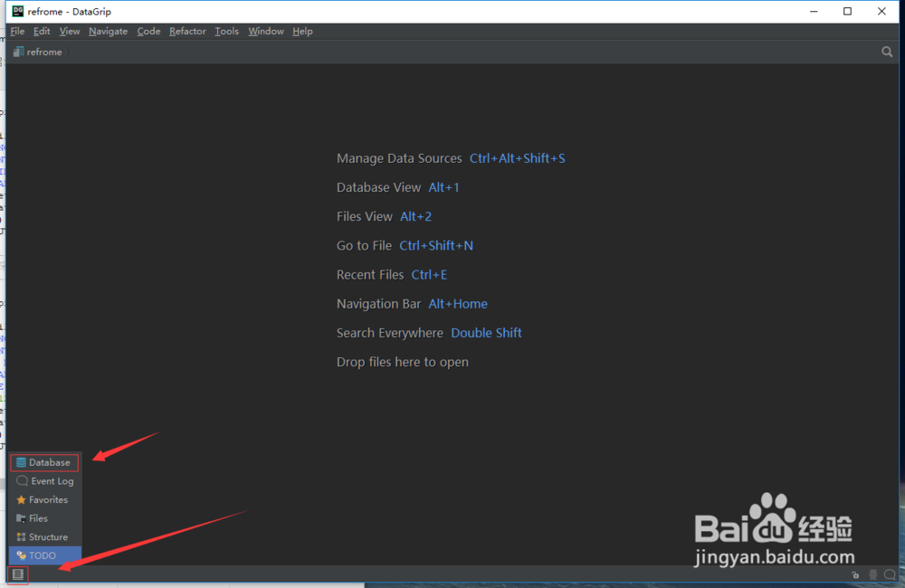
Task: Close the DataGrip window
Action: click(x=881, y=11)
